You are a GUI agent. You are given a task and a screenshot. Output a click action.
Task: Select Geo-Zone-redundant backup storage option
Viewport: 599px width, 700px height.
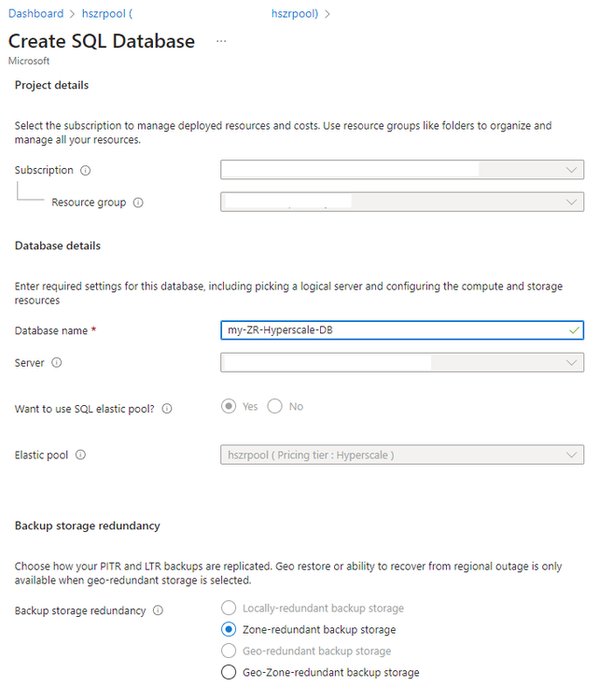click(x=229, y=673)
